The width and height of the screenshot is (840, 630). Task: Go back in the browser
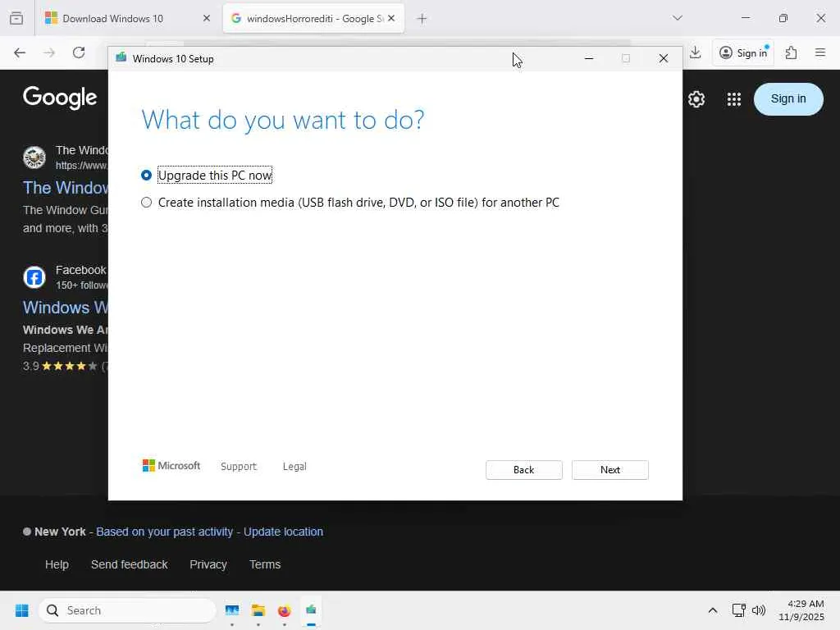coord(20,52)
